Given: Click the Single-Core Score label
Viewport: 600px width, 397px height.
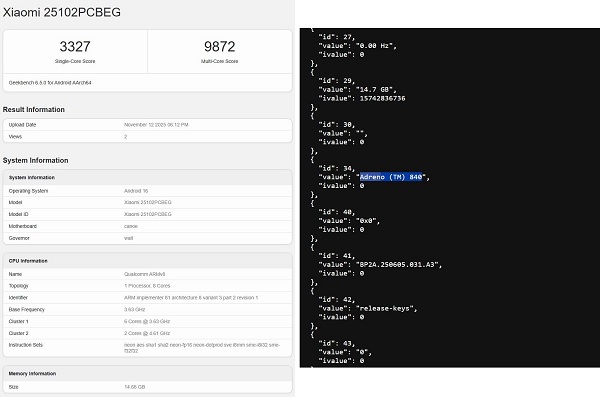Looking at the screenshot, I should click(75, 61).
